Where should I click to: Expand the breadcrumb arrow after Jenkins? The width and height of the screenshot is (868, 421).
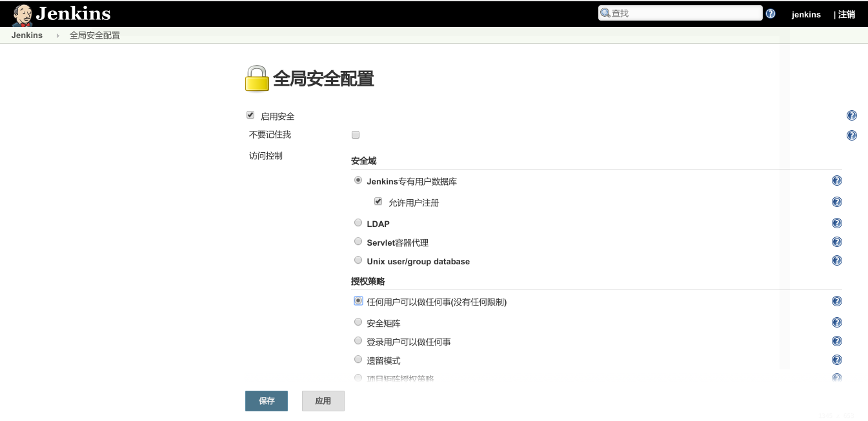point(57,35)
